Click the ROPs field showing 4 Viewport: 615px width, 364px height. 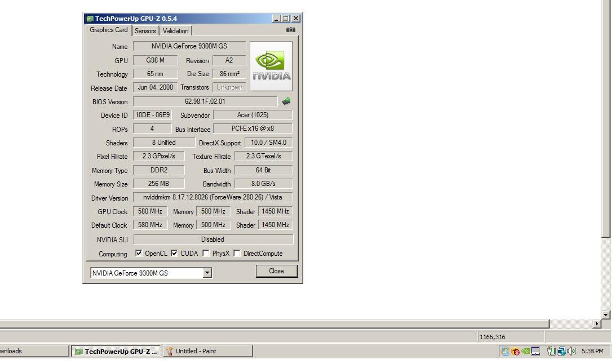tap(152, 128)
